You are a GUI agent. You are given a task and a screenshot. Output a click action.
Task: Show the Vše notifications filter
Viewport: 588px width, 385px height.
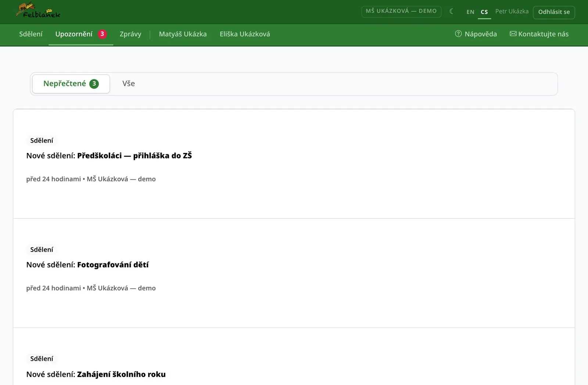click(129, 84)
